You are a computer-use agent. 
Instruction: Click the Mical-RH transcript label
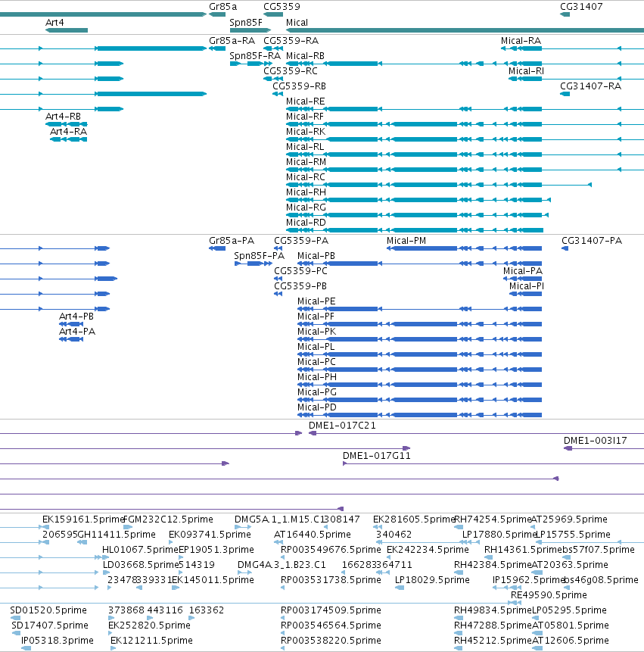click(x=306, y=192)
